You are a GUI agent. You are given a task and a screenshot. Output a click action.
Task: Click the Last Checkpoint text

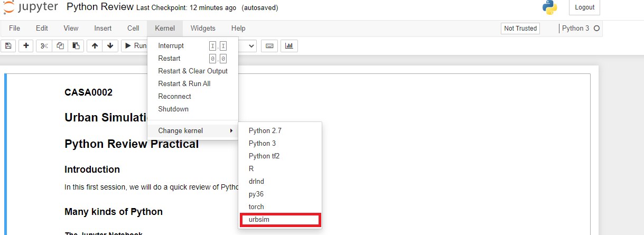coord(186,8)
